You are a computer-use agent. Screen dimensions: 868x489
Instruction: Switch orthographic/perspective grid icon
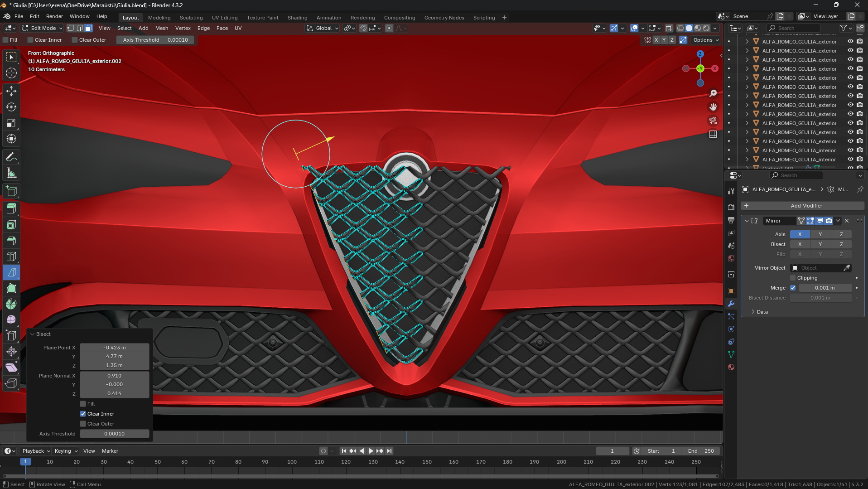click(x=713, y=134)
